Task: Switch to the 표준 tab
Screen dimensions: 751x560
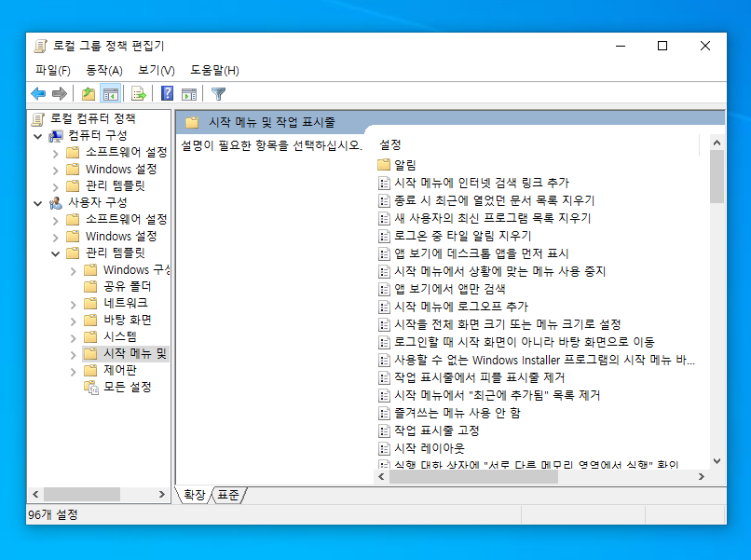Action: (x=228, y=495)
